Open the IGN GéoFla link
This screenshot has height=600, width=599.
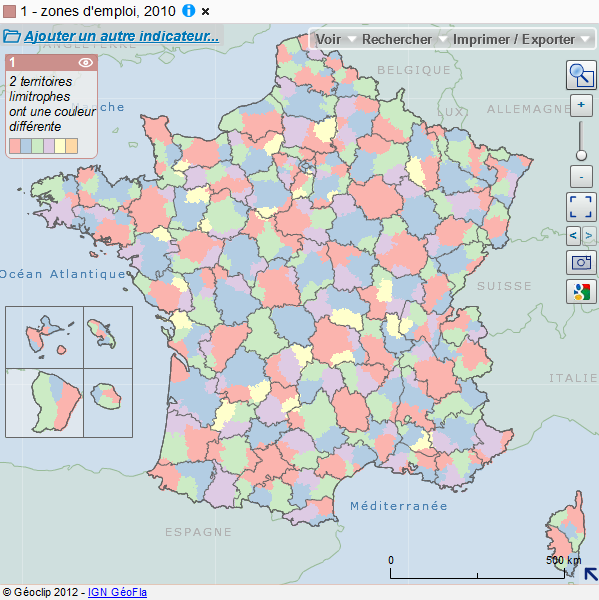pos(118,592)
